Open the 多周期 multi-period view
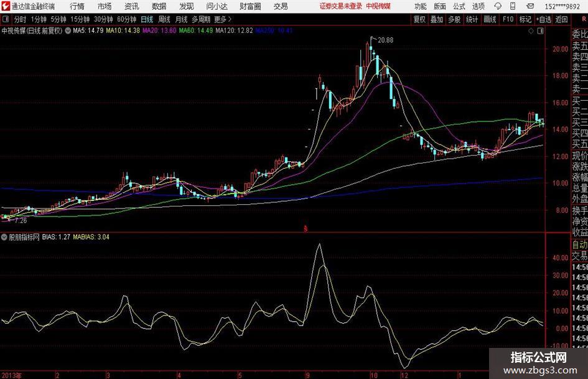 click(x=201, y=19)
